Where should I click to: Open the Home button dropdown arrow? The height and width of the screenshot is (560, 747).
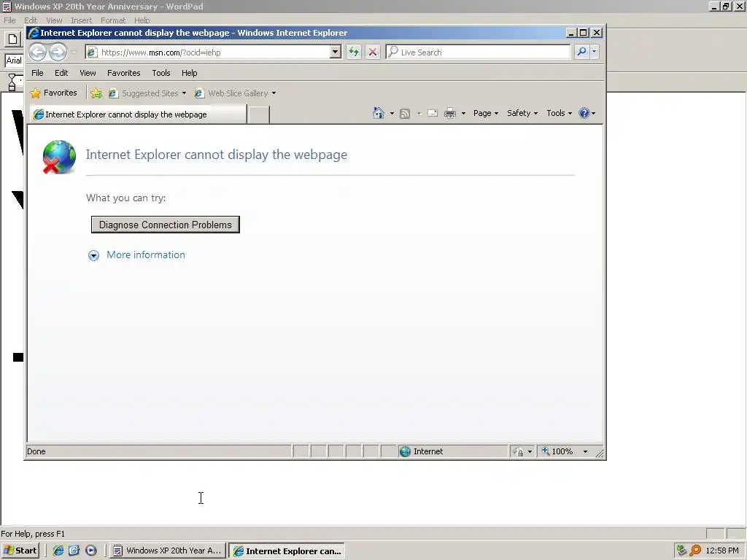click(x=392, y=113)
